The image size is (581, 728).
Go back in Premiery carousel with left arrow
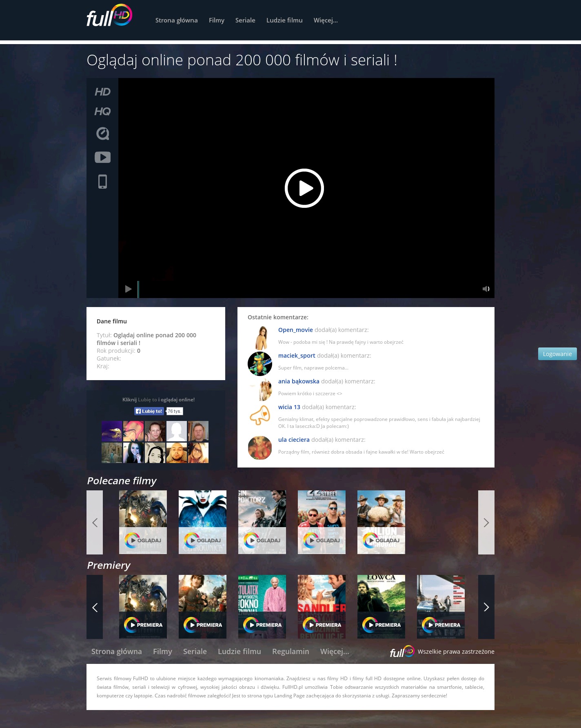click(x=95, y=607)
